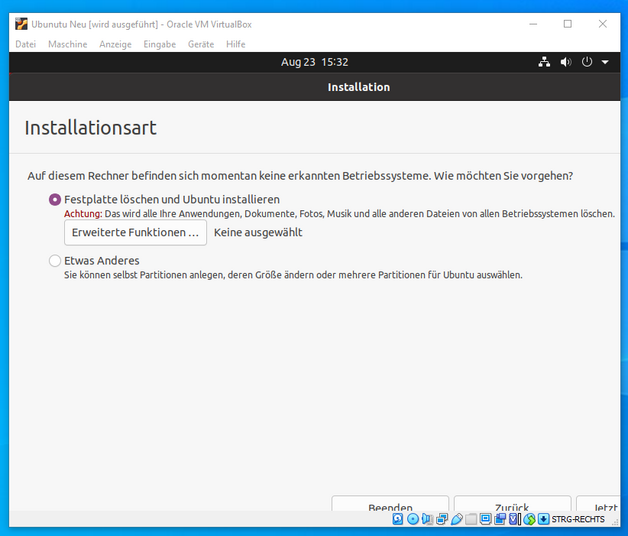Click the date and time in top bar
The width and height of the screenshot is (628, 536).
[x=314, y=62]
